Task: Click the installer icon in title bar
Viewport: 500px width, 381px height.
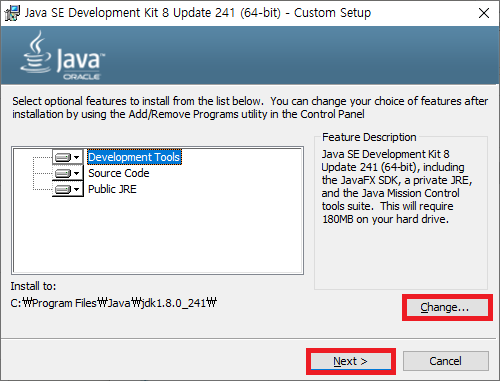Action: click(x=12, y=13)
